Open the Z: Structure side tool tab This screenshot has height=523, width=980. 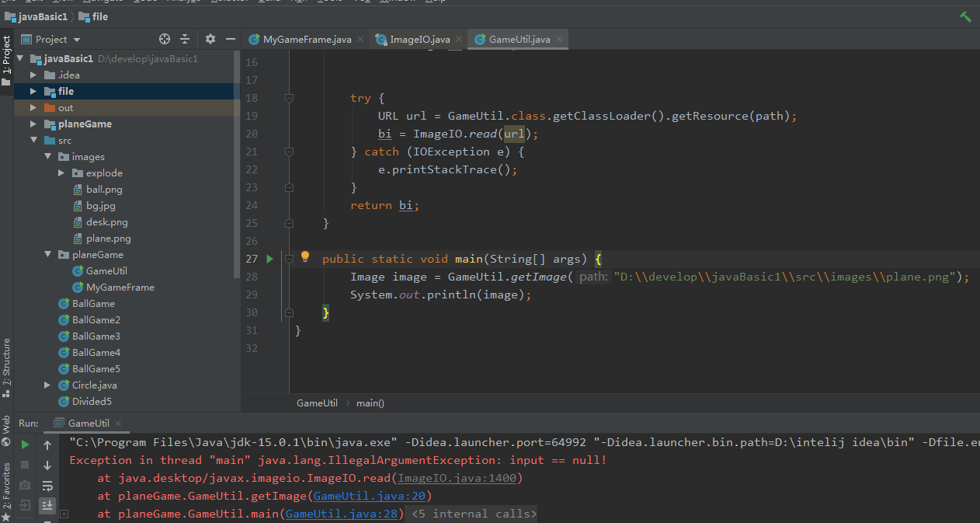click(x=6, y=368)
